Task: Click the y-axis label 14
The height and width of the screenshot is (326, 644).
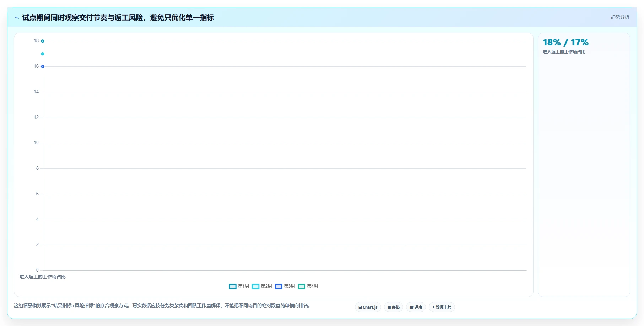Action: 36,92
